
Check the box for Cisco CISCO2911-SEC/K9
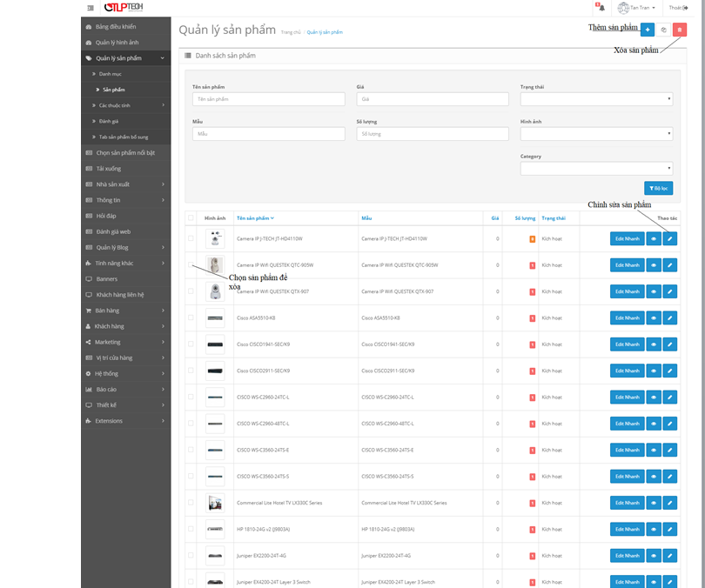coord(191,371)
